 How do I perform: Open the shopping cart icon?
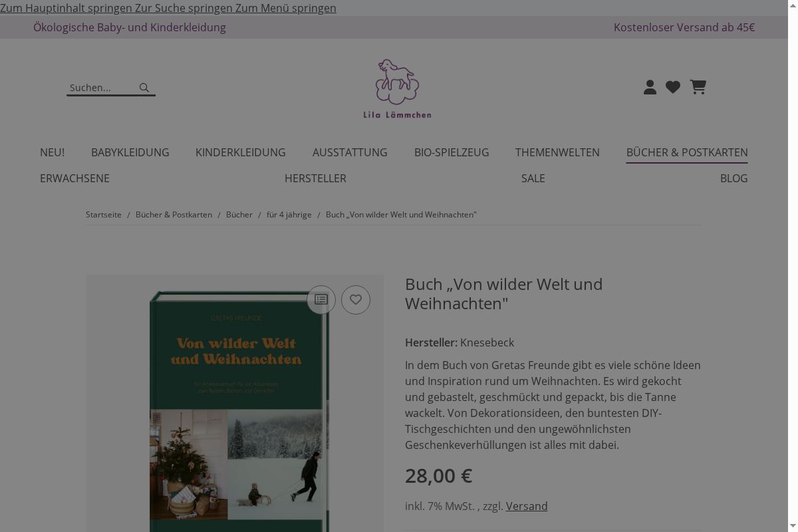(698, 87)
